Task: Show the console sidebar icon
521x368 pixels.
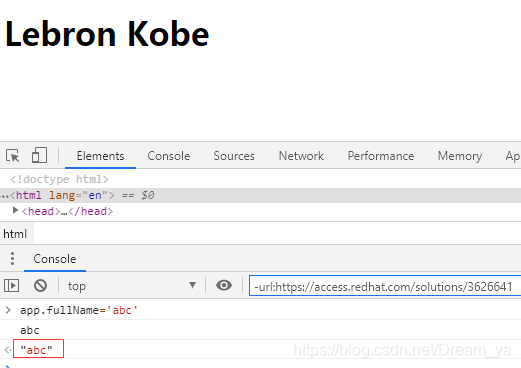Action: click(x=12, y=286)
